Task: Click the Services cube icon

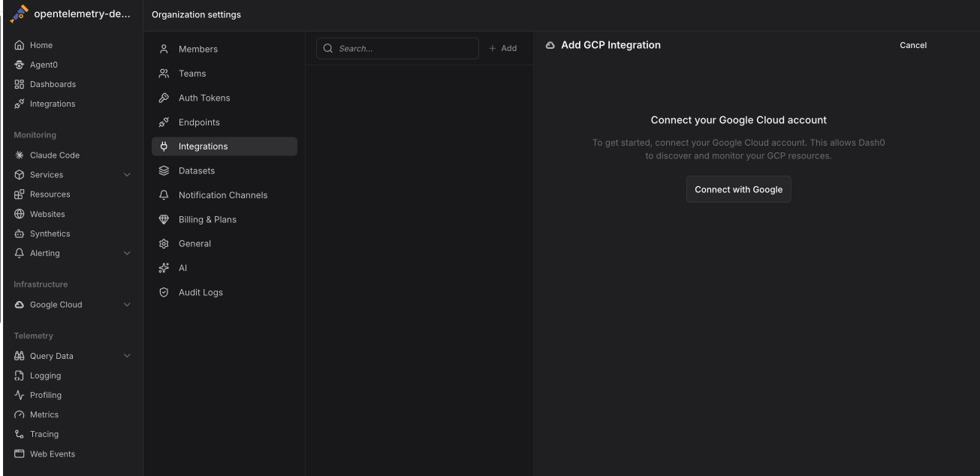Action: pyautogui.click(x=20, y=175)
